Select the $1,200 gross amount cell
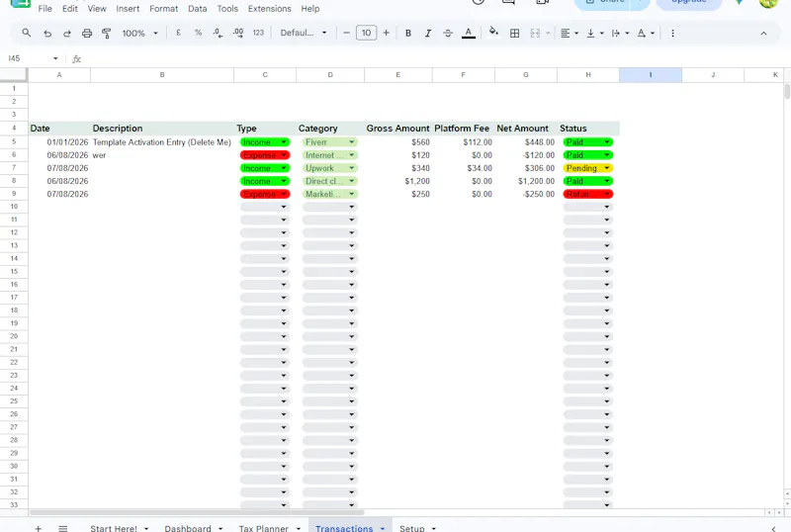Screen dimensions: 791x532 point(398,181)
